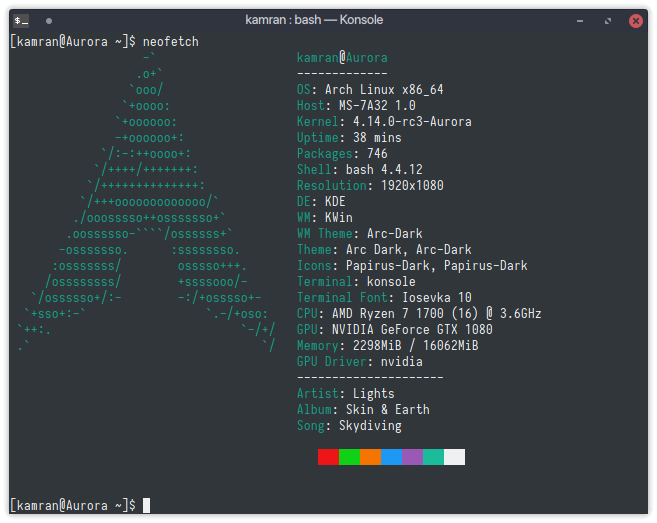Click the Theme line 'Arc Dark, Arc-Dark'
Viewport: 657px width, 523px height.
point(409,249)
